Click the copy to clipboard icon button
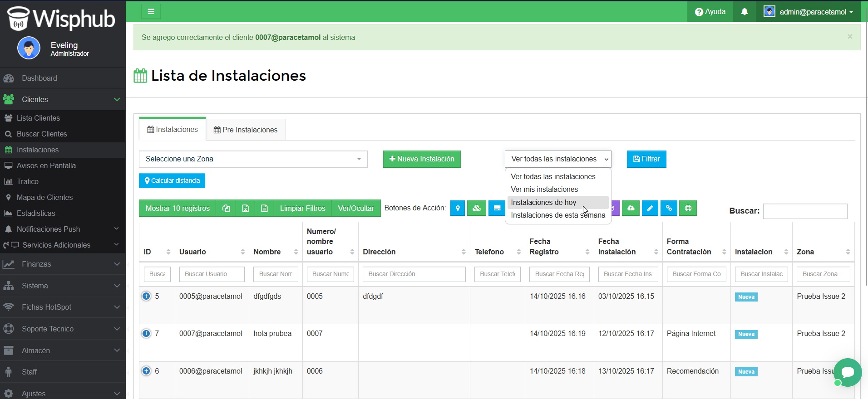 point(226,208)
